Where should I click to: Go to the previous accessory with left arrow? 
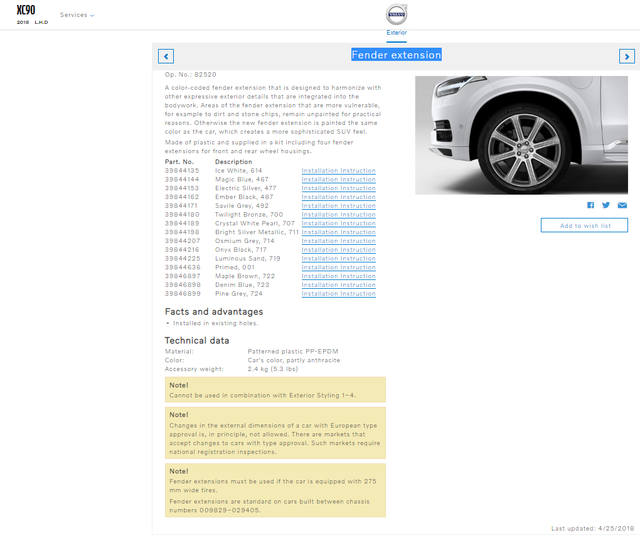point(166,56)
